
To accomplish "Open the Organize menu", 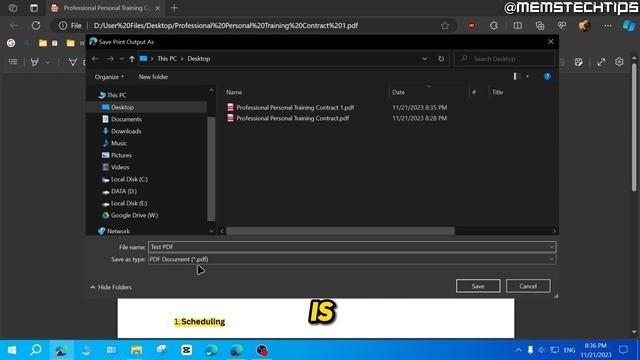I will tap(109, 77).
